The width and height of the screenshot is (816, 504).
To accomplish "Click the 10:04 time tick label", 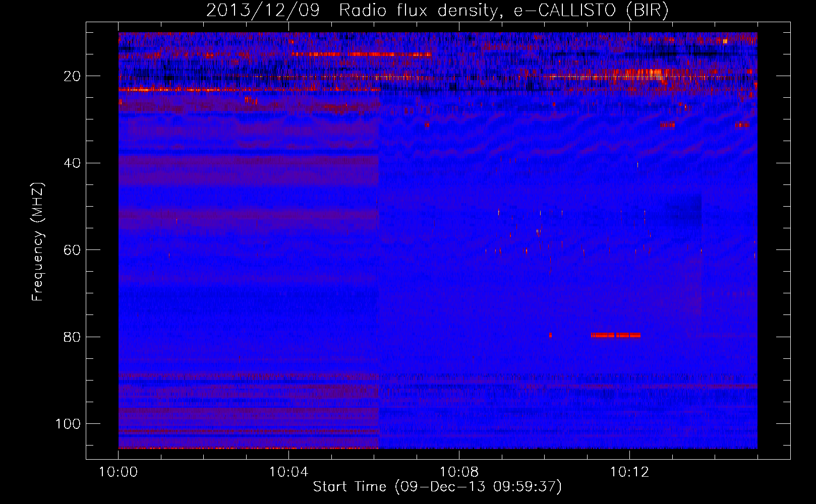I will [x=288, y=472].
